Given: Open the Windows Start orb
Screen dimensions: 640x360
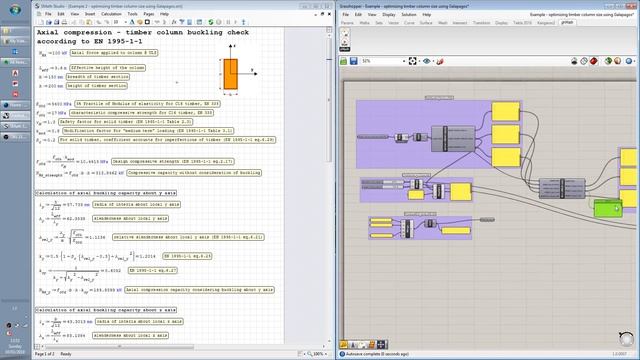Looking at the screenshot, I should (15, 9).
